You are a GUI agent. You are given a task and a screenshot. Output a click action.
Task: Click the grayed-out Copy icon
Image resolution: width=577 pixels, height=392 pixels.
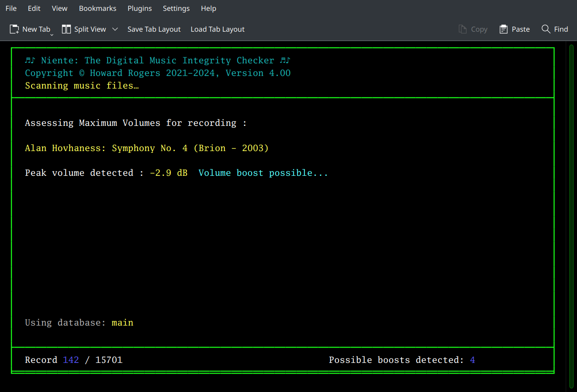[x=463, y=29]
